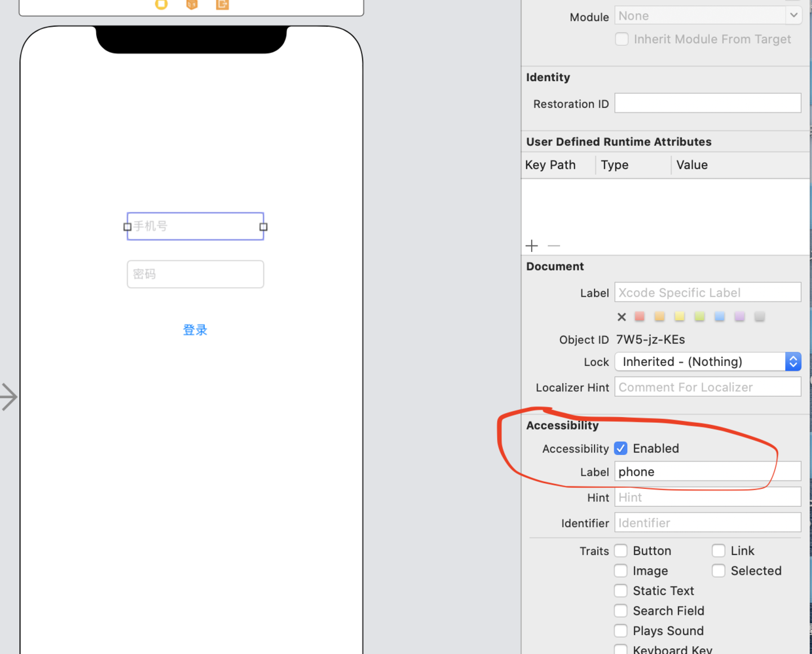Pick the red document label color
Screen dimensions: 812x654
[640, 317]
